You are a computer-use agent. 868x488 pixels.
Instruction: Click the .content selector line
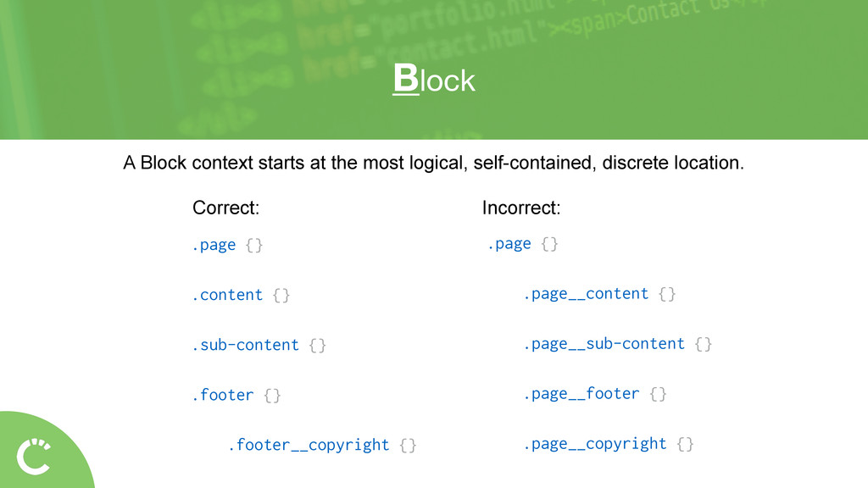227,295
